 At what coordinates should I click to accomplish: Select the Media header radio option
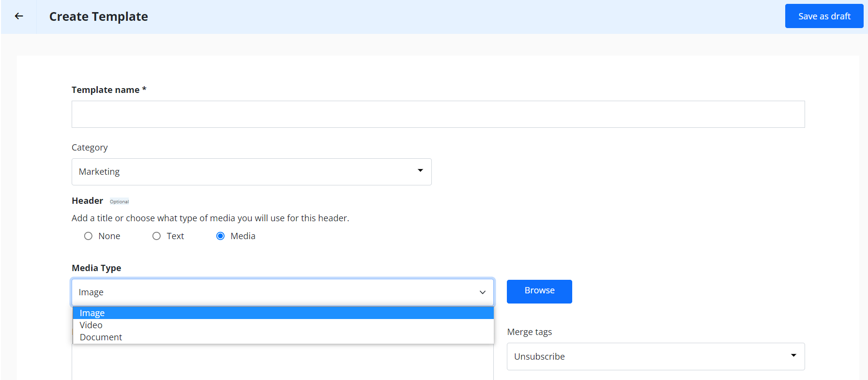220,236
